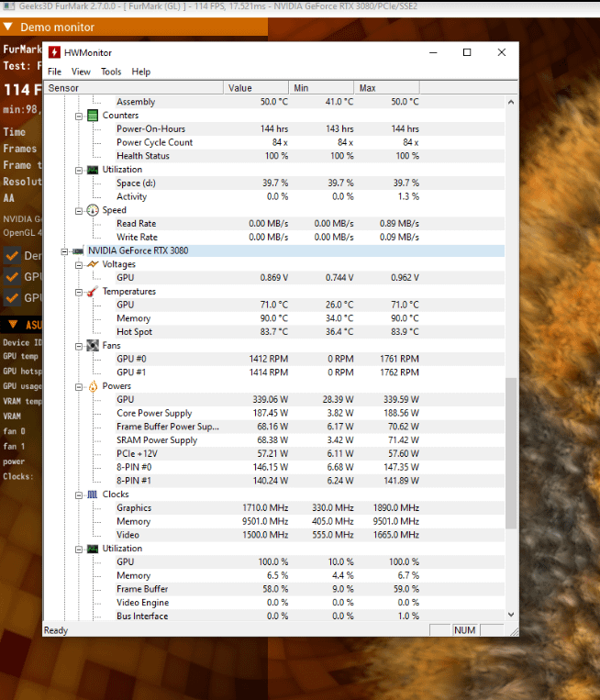This screenshot has height=700, width=600.
Task: Click the disk Utilization chart icon
Action: click(x=93, y=170)
